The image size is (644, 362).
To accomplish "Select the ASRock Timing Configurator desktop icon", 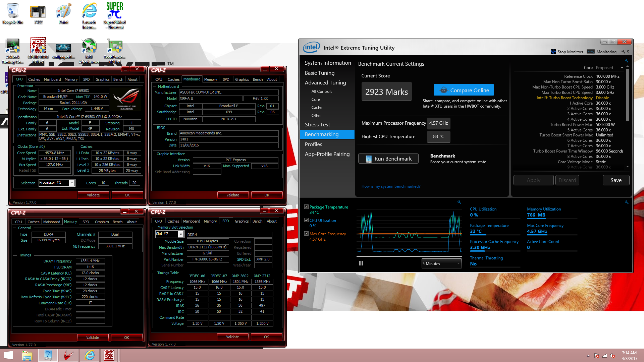I will click(x=13, y=51).
